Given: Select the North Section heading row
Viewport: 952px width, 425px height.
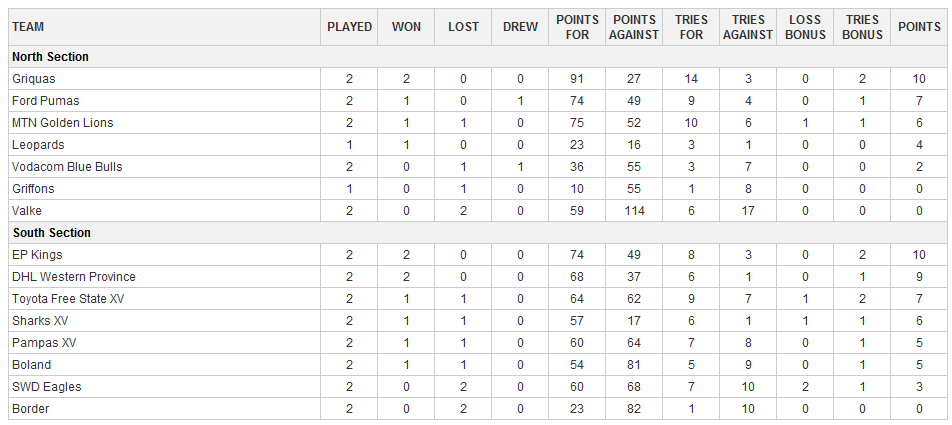Looking at the screenshot, I should point(50,57).
